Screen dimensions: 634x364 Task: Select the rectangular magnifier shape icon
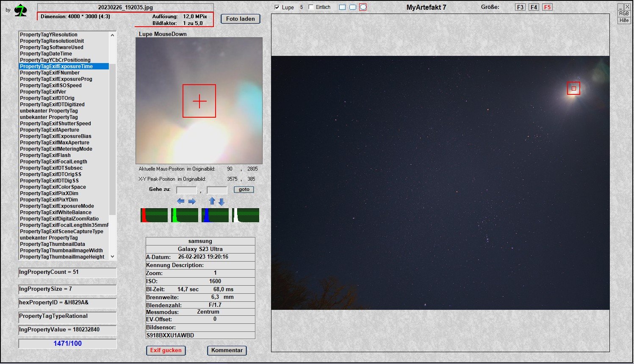coord(342,7)
